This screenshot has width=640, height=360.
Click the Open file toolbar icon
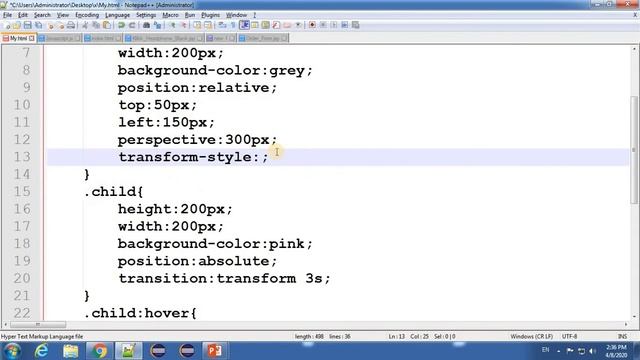pyautogui.click(x=17, y=25)
